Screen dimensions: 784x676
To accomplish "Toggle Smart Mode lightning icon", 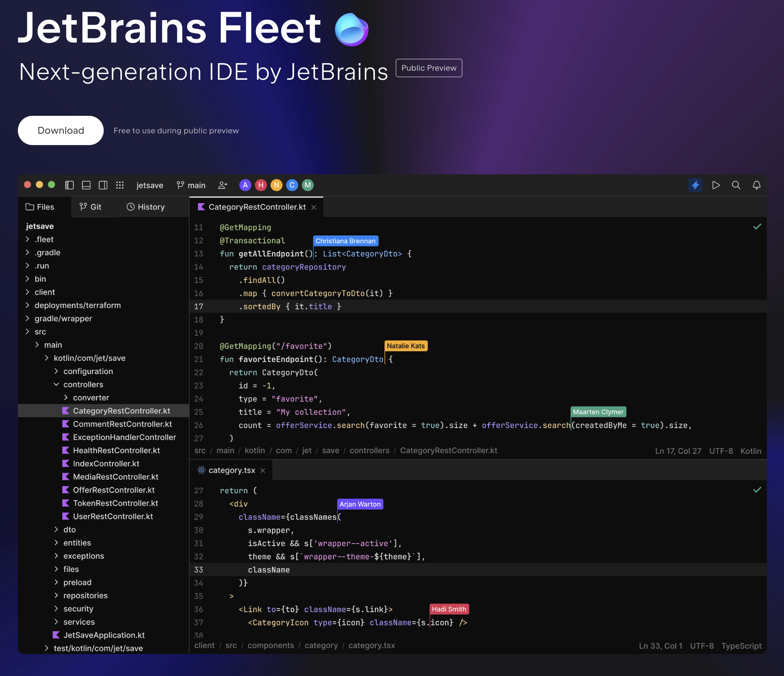I will [x=695, y=185].
